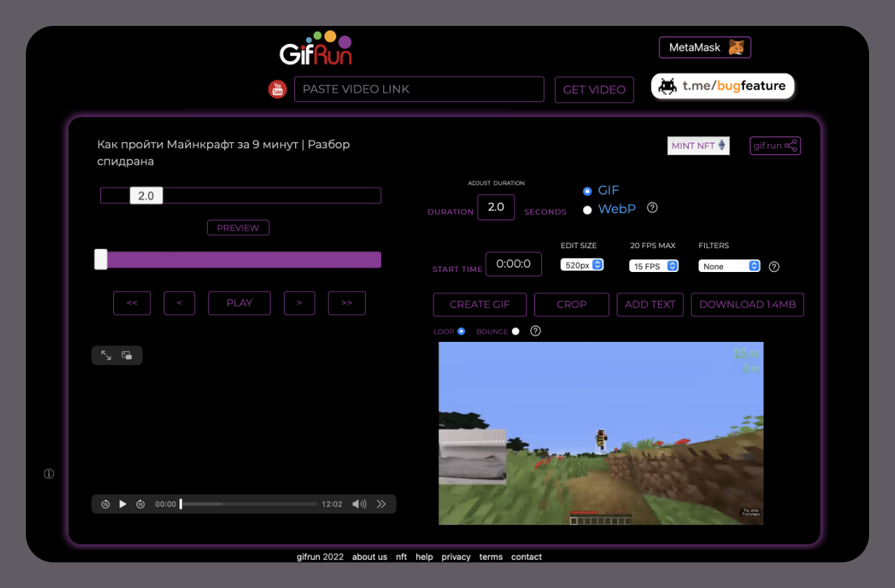Open more controls chevrons in video player
895x588 pixels.
[x=381, y=504]
